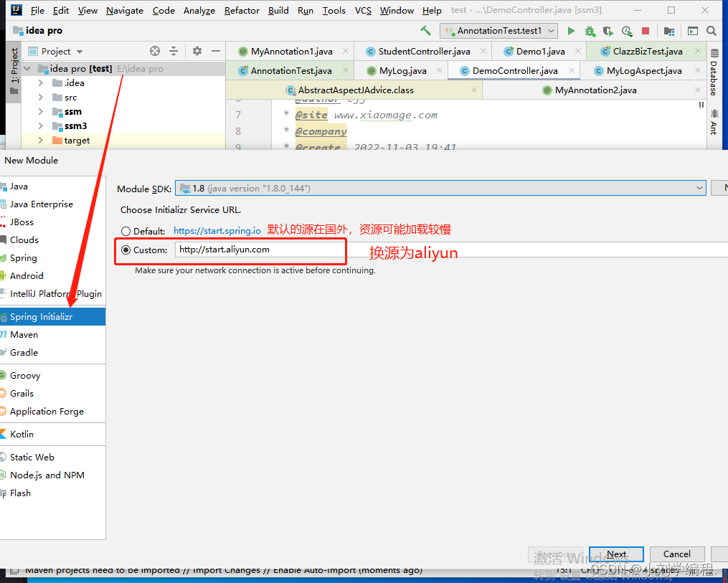Screen dimensions: 728x583
Task: Close the DemoController.java tab
Action: 572,70
